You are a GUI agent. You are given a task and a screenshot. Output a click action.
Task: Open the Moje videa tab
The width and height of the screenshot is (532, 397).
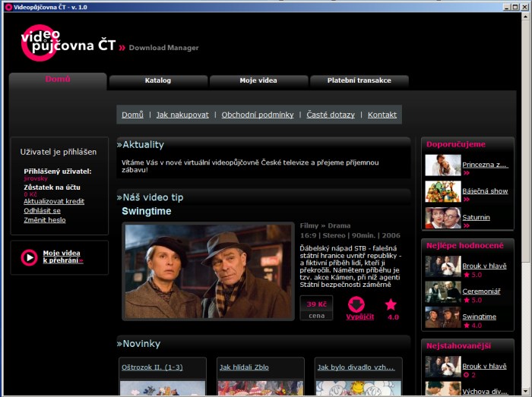tap(258, 81)
